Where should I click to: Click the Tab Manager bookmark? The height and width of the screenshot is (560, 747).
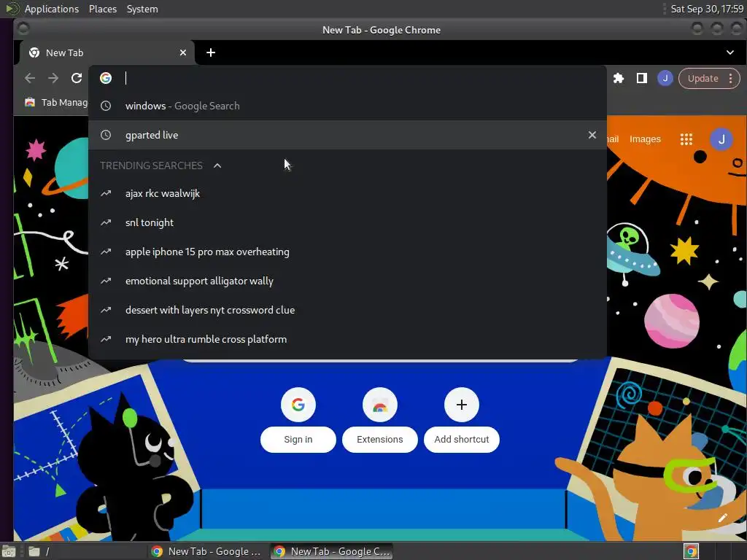point(57,102)
